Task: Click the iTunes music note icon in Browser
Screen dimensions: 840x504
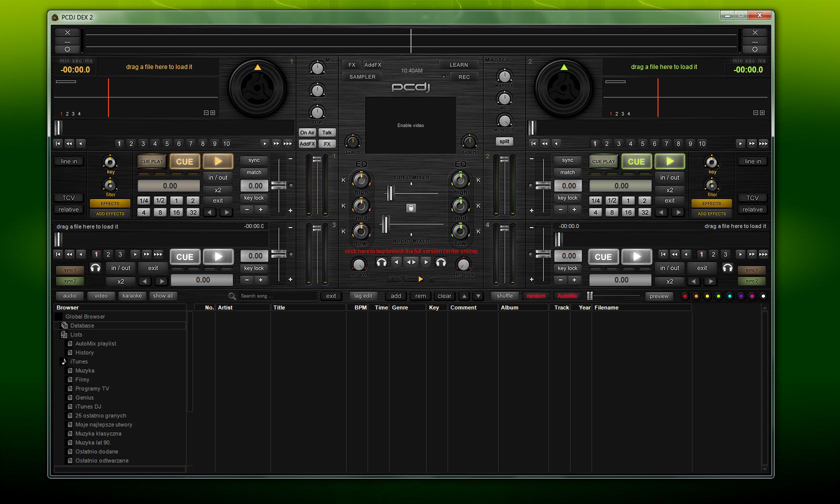Action: [64, 361]
